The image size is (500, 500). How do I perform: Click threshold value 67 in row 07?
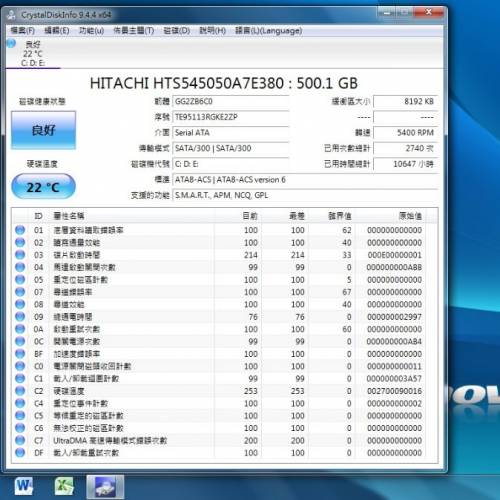(x=347, y=292)
